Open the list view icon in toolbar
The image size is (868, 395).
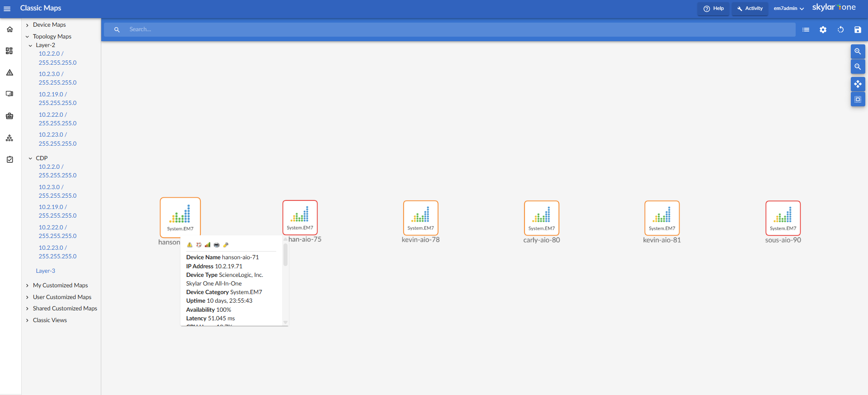[806, 30]
